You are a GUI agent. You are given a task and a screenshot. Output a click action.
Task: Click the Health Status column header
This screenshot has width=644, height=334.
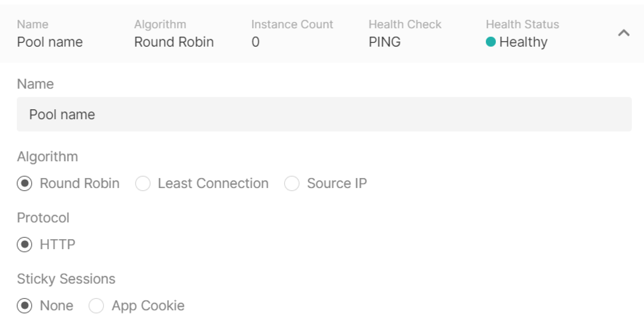(522, 24)
